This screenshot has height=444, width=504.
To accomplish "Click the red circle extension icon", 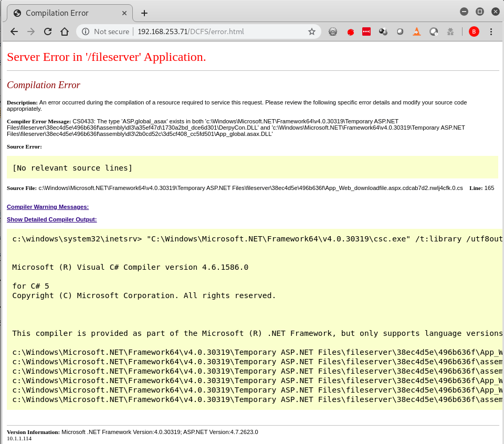I will coord(350,31).
